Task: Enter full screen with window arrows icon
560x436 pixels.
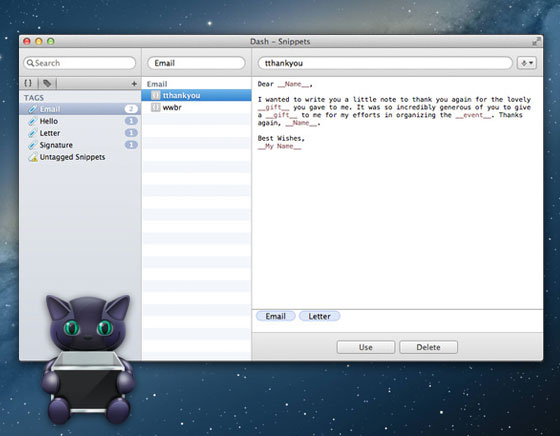Action: point(536,42)
